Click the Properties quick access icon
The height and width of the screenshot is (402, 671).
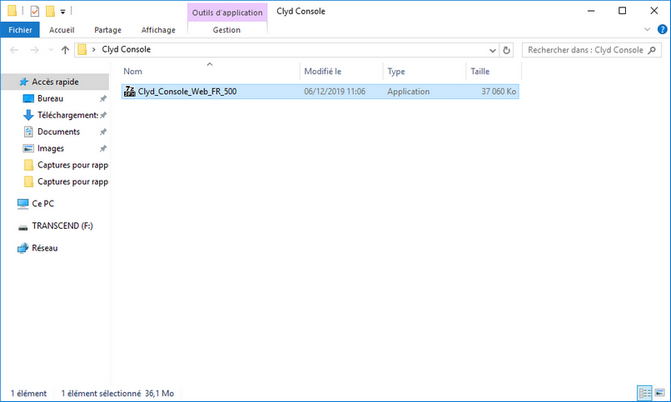pos(35,11)
